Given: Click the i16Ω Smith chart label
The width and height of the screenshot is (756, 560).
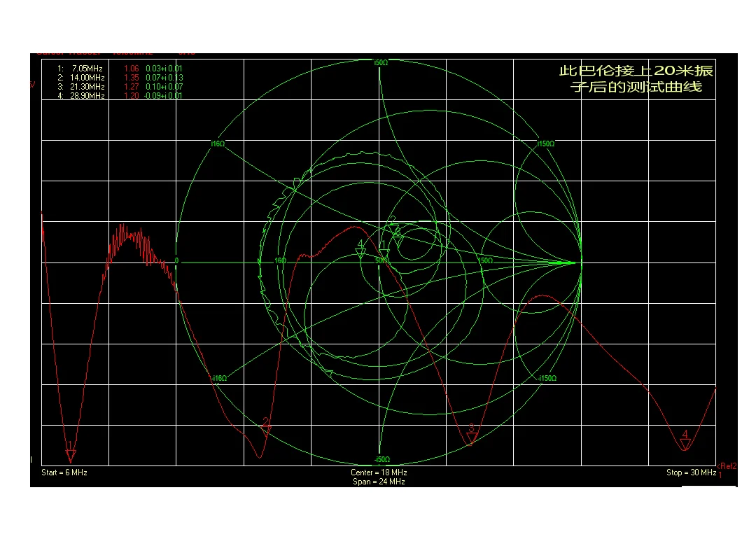Looking at the screenshot, I should coord(218,143).
